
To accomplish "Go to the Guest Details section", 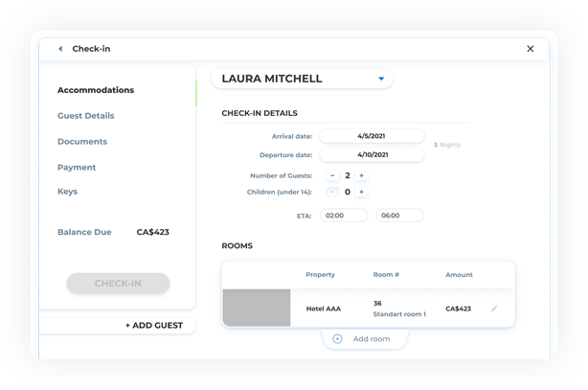I will (85, 116).
